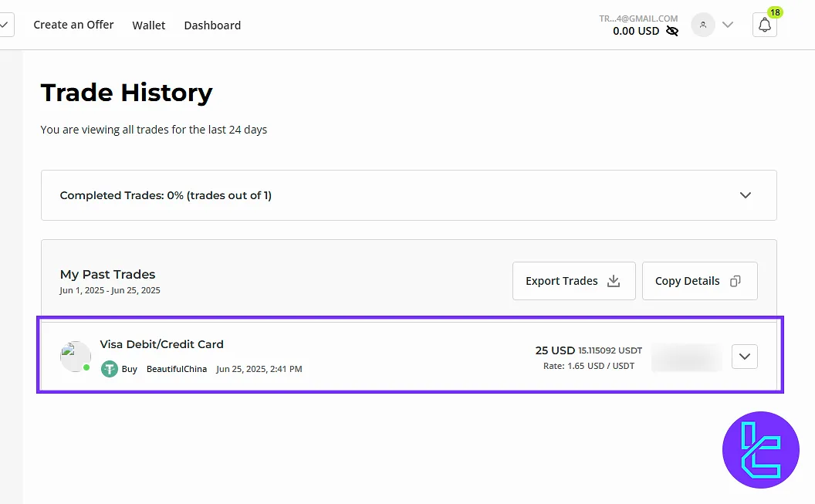Open the user avatar profile icon

tap(703, 25)
